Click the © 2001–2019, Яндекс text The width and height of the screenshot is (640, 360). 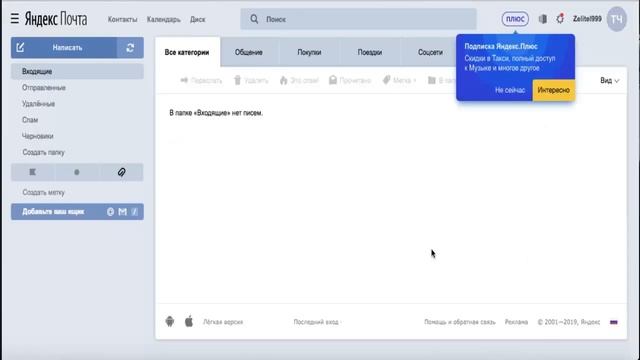pos(569,322)
